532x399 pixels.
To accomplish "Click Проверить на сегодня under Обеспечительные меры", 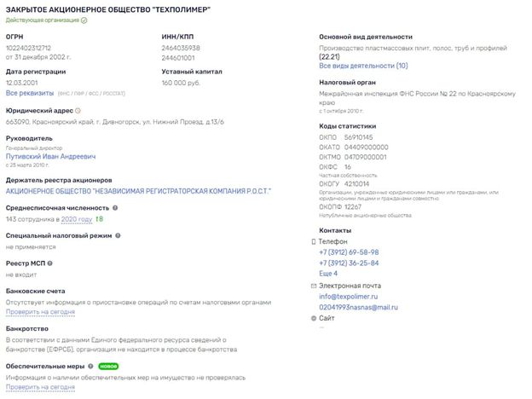I will click(40, 387).
